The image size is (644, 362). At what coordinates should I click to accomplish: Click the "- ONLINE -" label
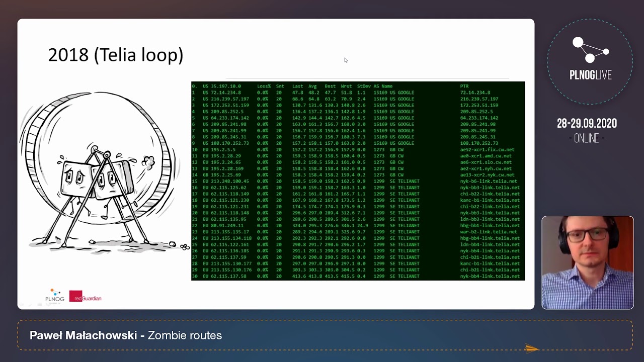point(587,139)
